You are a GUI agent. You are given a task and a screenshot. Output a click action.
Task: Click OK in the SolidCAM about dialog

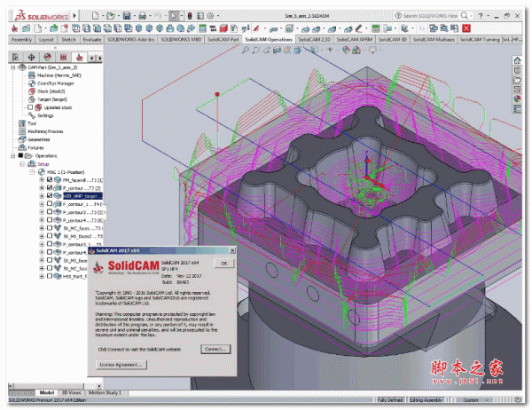point(225,264)
